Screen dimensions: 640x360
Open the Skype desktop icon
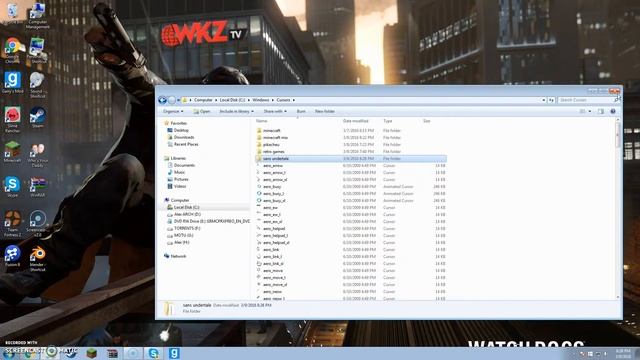click(12, 187)
